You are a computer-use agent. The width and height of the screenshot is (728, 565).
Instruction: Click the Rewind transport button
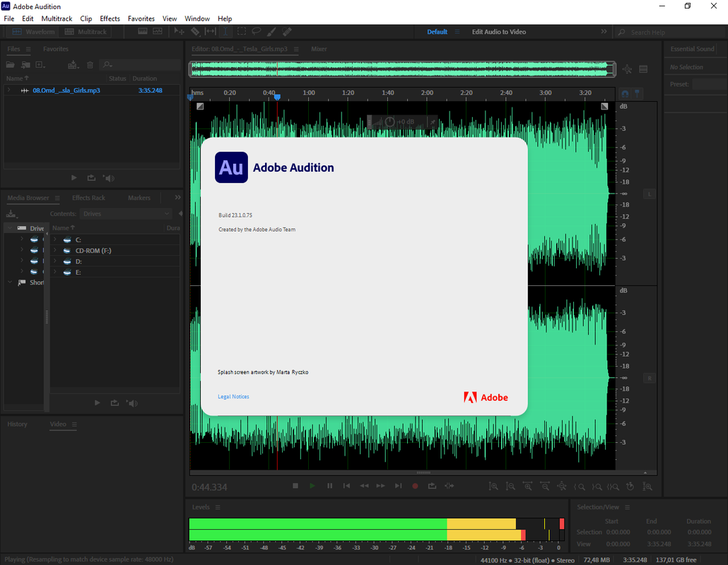click(364, 486)
